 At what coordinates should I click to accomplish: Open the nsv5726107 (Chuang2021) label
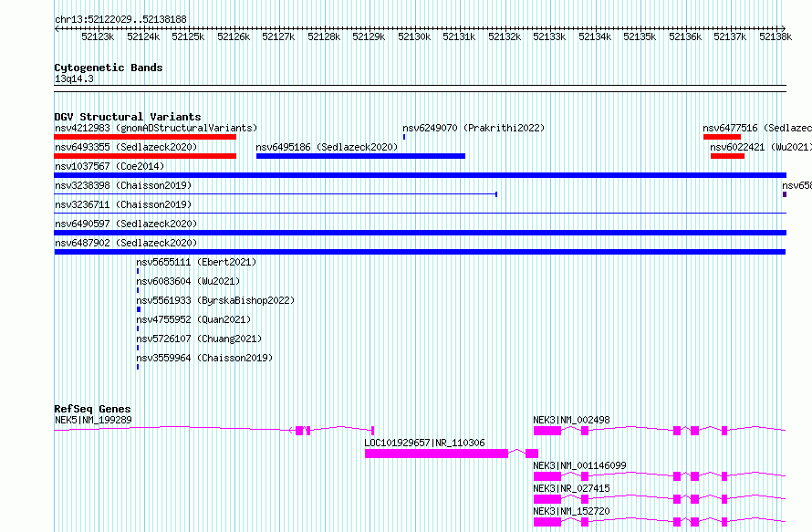point(199,339)
